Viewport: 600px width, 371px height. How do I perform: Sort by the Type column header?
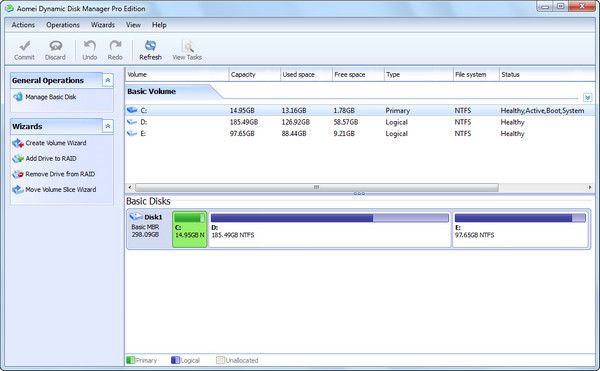coord(419,75)
